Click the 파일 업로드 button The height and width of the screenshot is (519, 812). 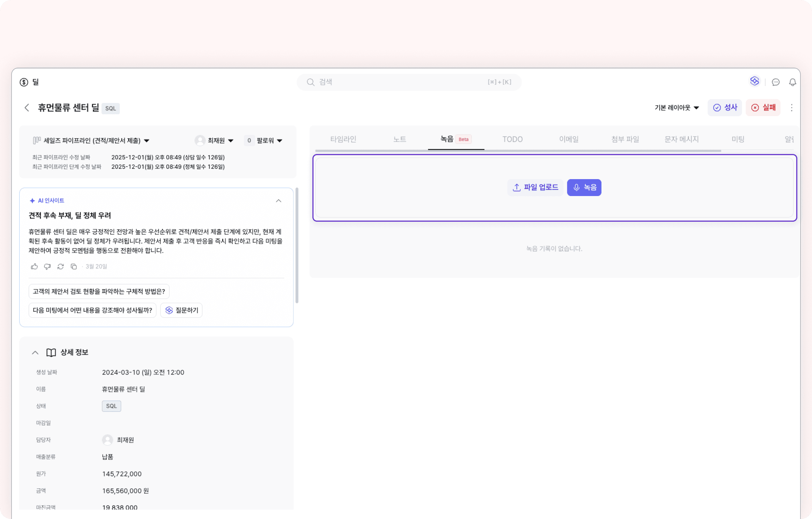535,187
